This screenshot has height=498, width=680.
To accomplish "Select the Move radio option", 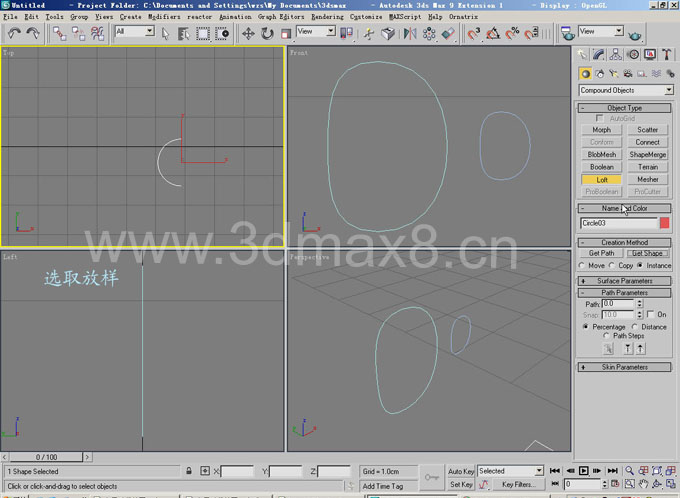I will click(582, 265).
